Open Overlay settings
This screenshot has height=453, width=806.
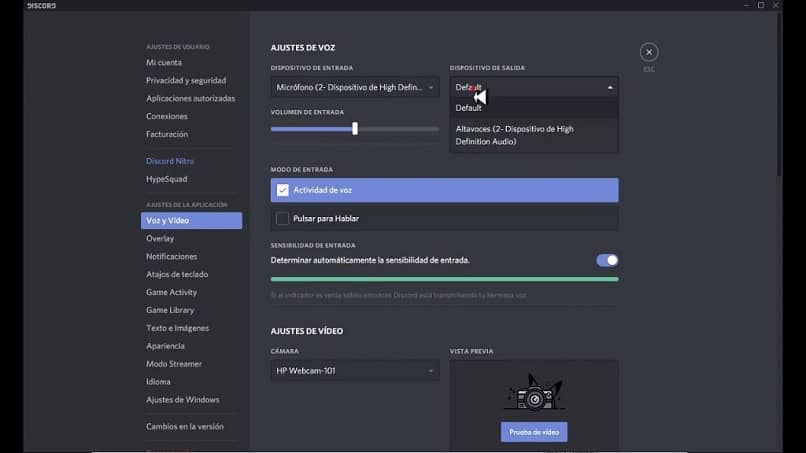tap(160, 239)
